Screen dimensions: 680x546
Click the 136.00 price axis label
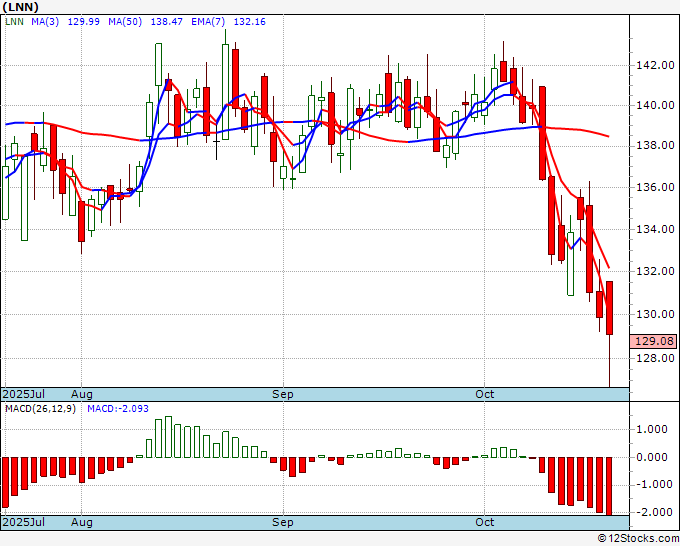coord(655,187)
